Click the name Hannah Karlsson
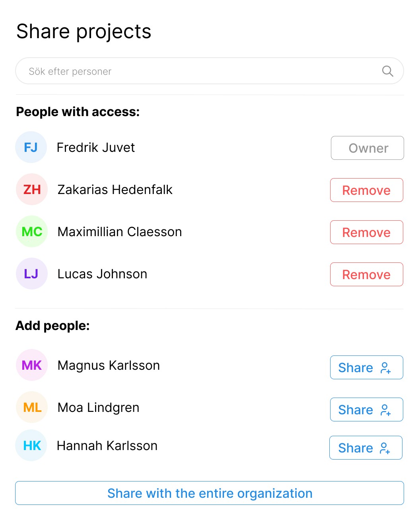420x524 pixels. click(107, 446)
